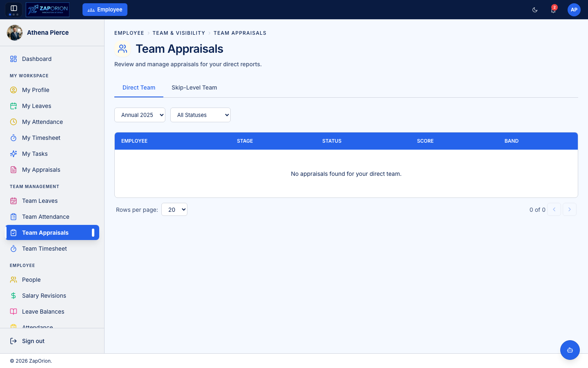Click the My Leaves calendar icon
The image size is (588, 368).
tap(13, 106)
